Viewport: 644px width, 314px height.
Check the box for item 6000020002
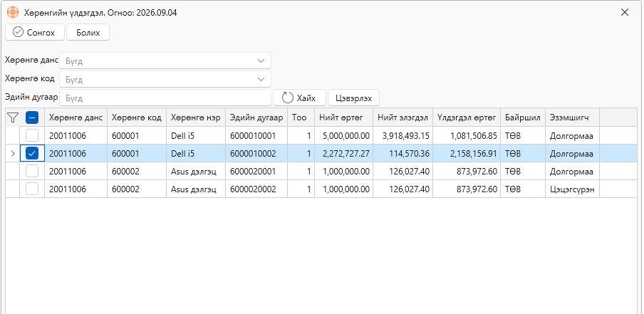click(x=32, y=189)
